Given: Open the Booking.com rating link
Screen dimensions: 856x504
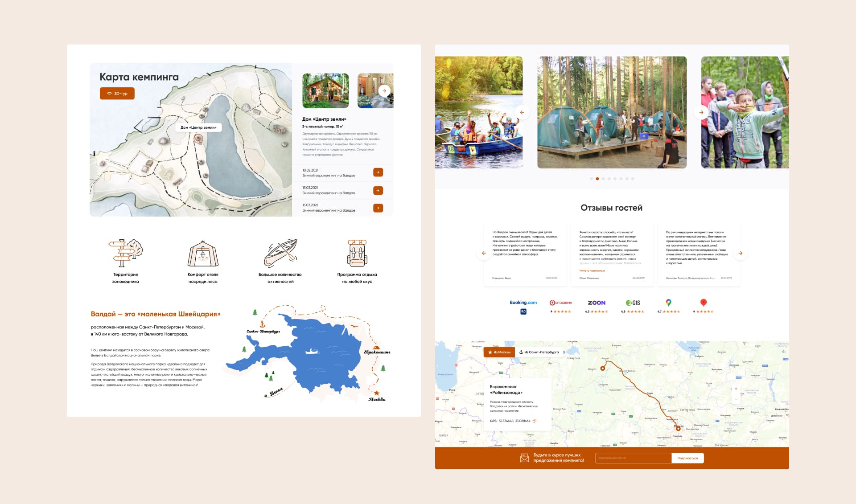Looking at the screenshot, I should [523, 303].
